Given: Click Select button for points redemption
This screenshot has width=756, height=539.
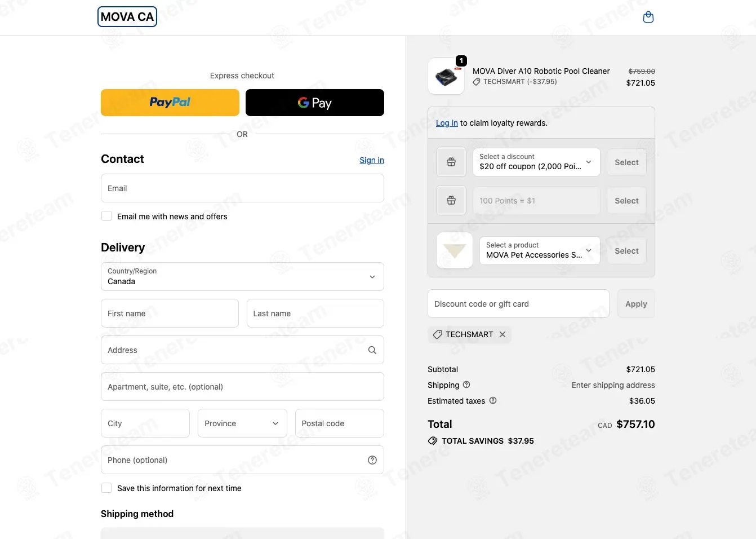Looking at the screenshot, I should 626,201.
